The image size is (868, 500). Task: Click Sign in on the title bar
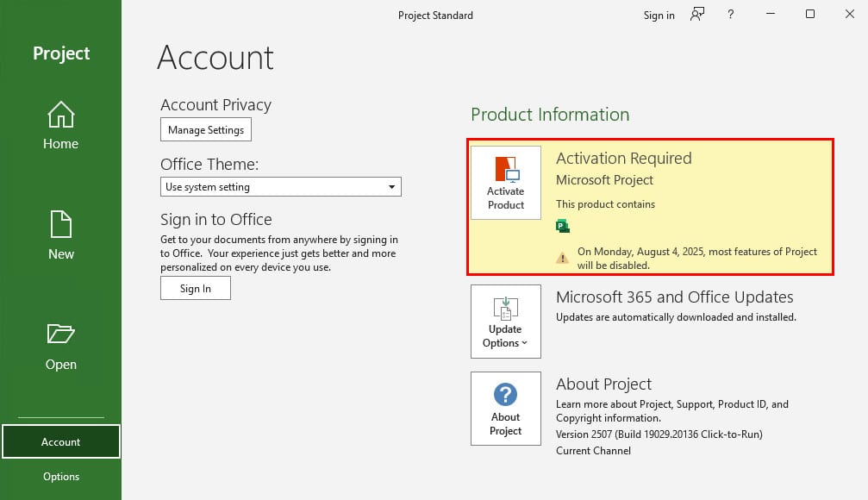pos(659,16)
